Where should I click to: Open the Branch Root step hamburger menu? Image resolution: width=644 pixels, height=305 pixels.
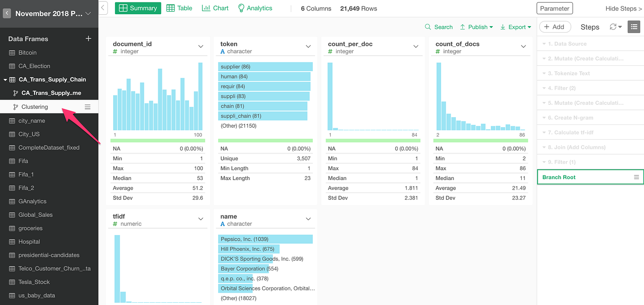[x=636, y=176]
